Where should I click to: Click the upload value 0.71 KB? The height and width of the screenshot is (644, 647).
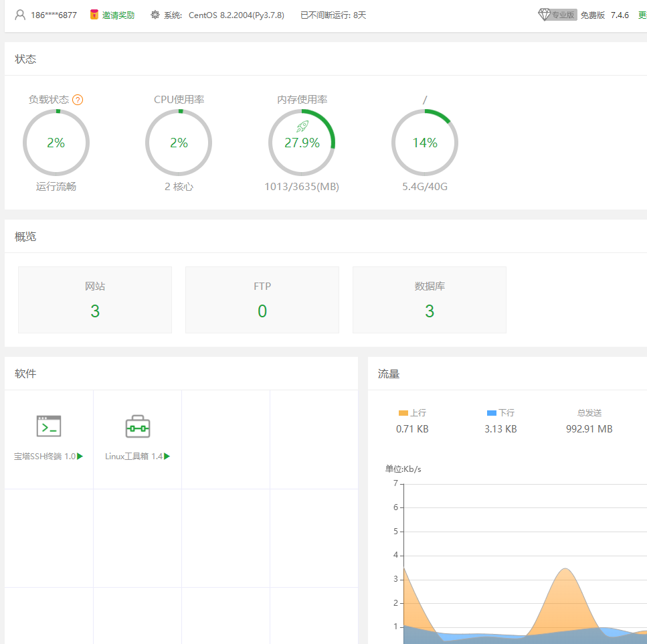tap(412, 429)
